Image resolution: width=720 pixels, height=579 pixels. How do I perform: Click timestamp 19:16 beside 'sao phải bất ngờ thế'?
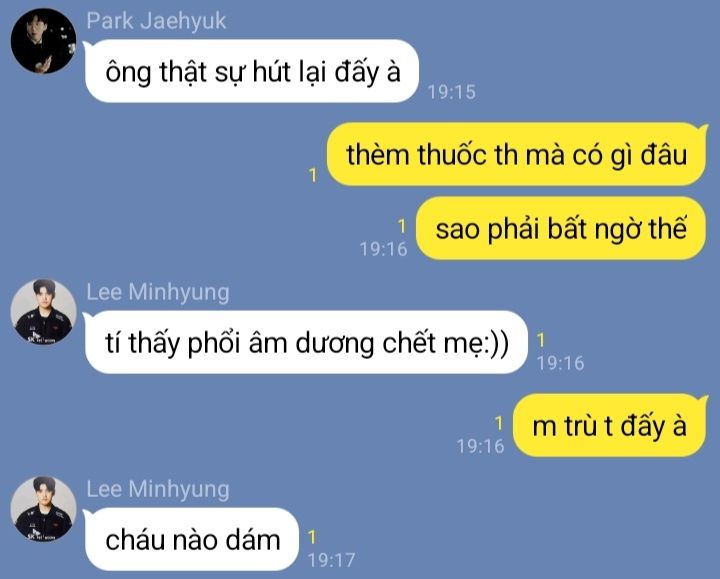pyautogui.click(x=383, y=249)
